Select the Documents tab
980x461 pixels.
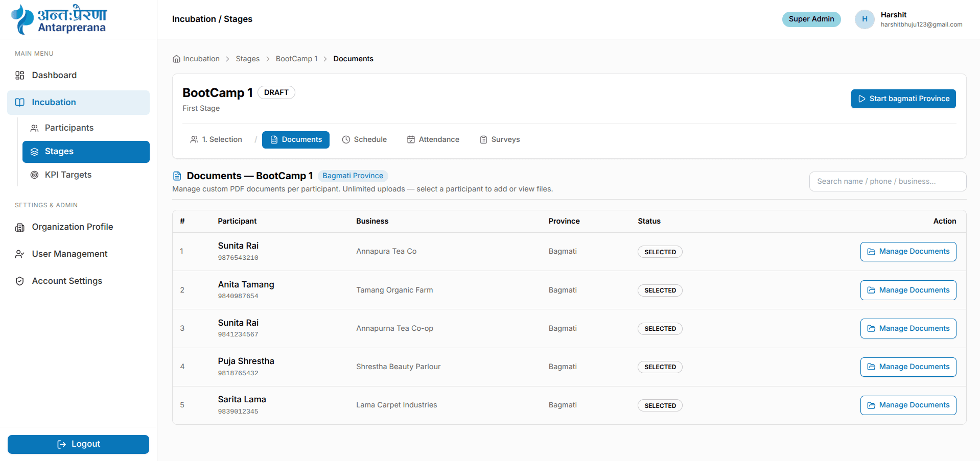click(x=296, y=140)
